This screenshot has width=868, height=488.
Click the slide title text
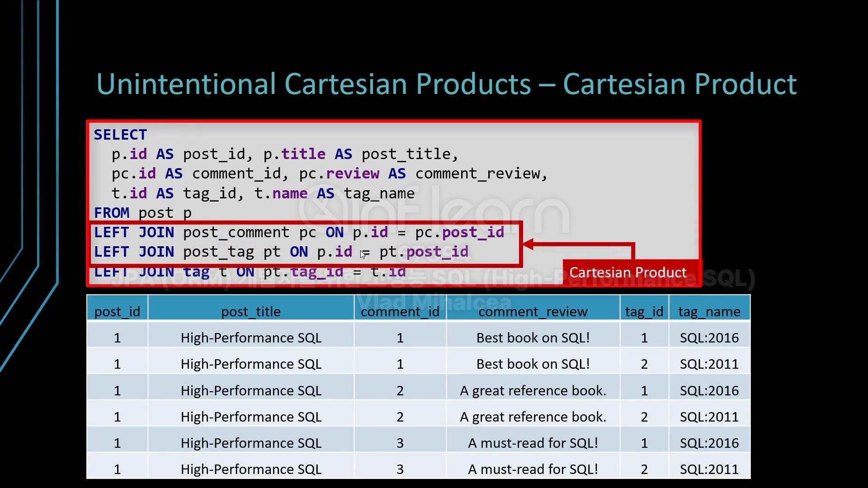coord(446,84)
